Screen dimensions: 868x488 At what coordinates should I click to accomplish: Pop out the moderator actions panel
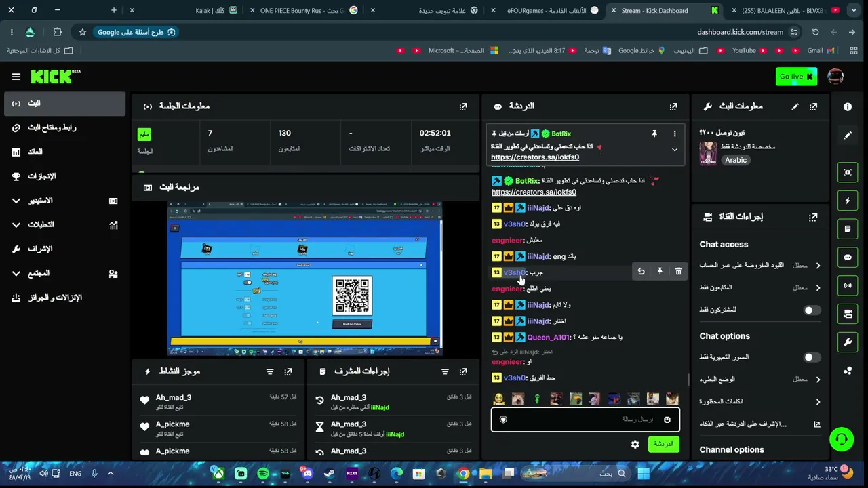click(x=463, y=371)
